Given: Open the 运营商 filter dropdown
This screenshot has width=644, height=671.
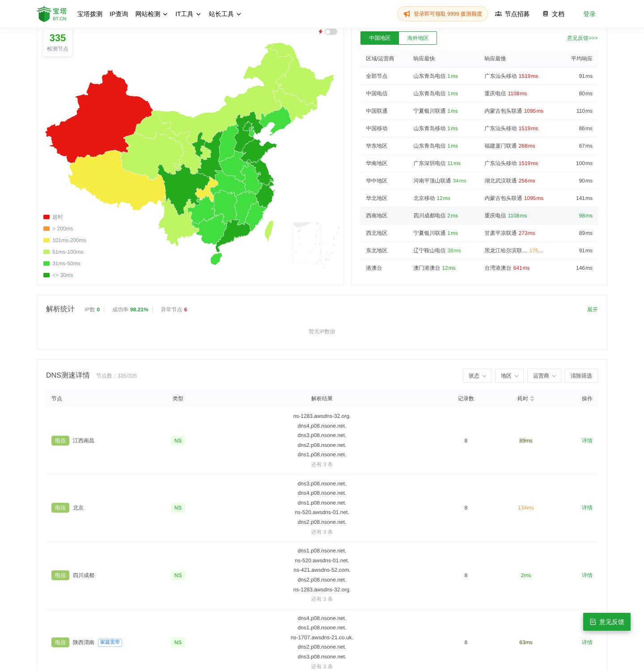Looking at the screenshot, I should click(x=544, y=376).
